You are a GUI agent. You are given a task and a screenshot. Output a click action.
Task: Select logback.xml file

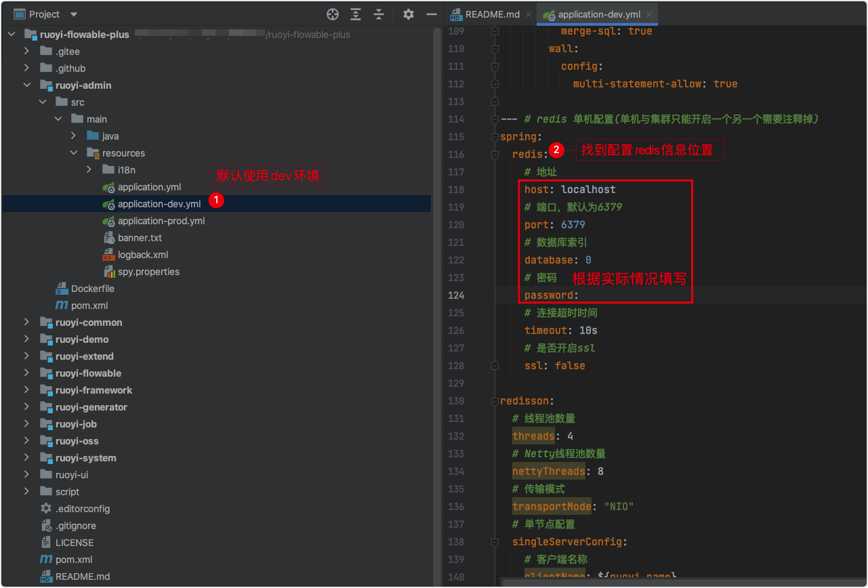click(x=143, y=255)
